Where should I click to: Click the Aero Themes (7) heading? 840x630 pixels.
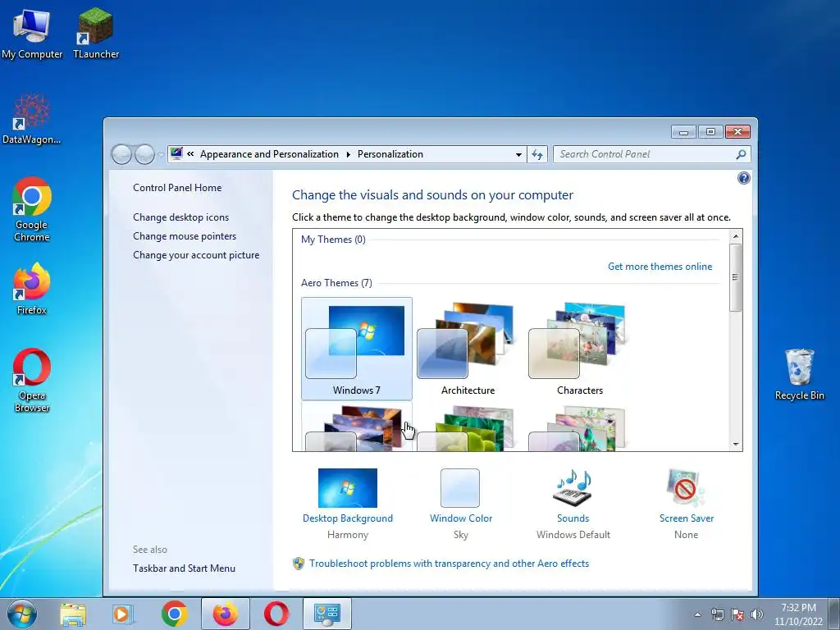(x=336, y=283)
